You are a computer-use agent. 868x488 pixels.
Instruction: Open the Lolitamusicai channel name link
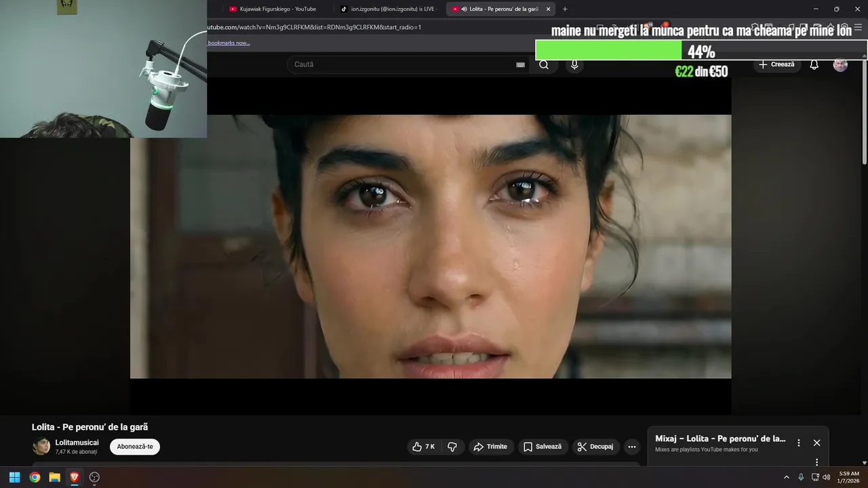pos(77,443)
